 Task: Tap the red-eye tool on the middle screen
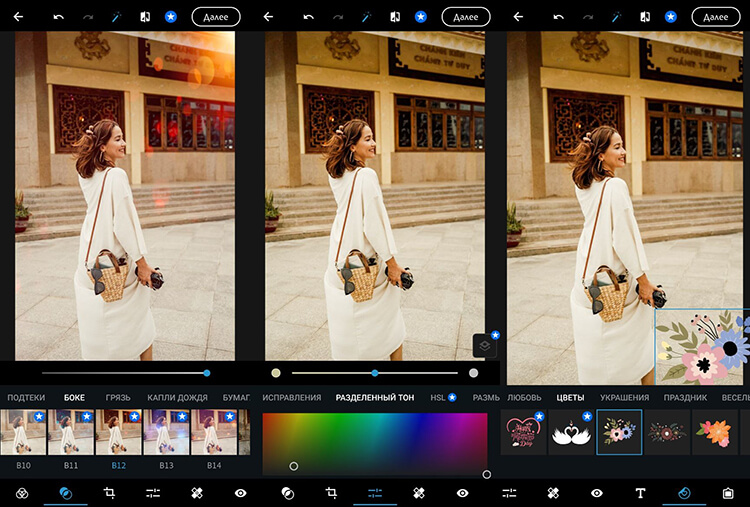pos(462,493)
